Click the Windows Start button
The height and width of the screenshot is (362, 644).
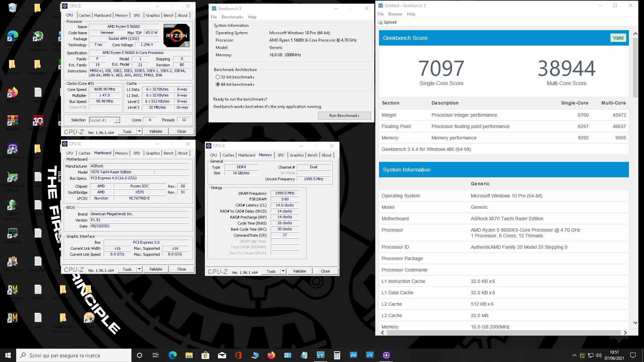(x=8, y=355)
